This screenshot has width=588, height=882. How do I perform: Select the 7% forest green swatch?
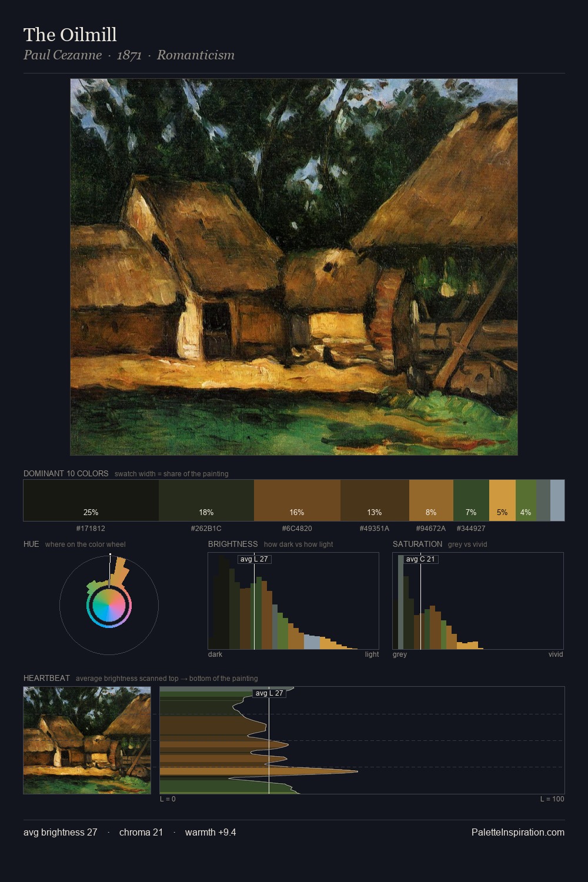pos(471,500)
